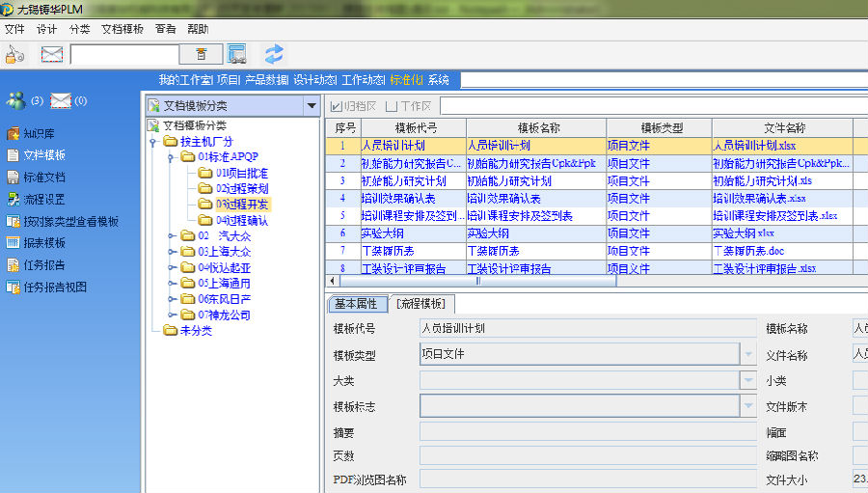This screenshot has width=868, height=493.
Task: Click the 我的工作室 navigation link
Action: click(185, 80)
